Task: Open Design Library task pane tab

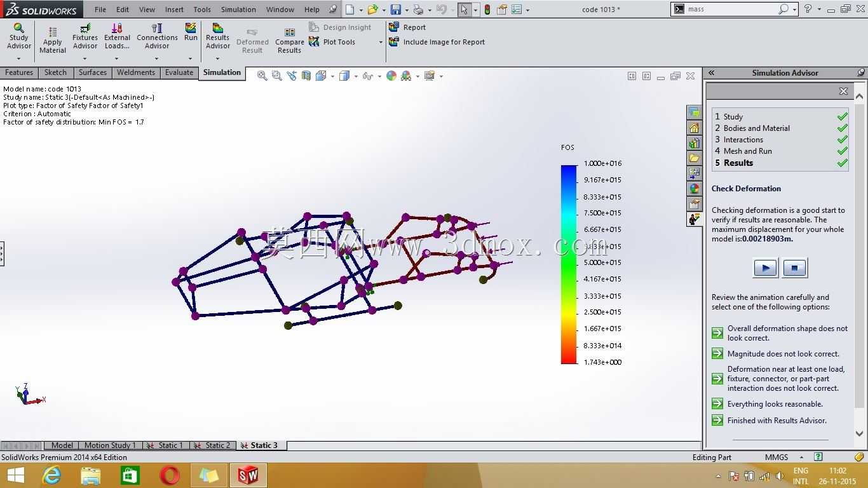Action: click(x=694, y=143)
